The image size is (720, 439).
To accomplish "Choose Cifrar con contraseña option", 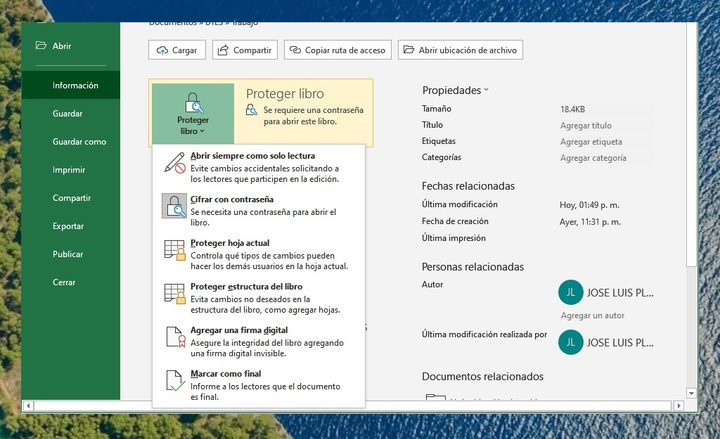I will (259, 210).
